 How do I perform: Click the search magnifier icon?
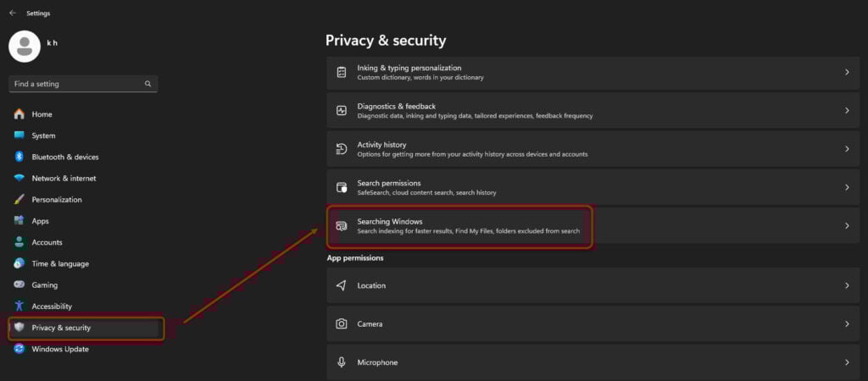point(147,84)
